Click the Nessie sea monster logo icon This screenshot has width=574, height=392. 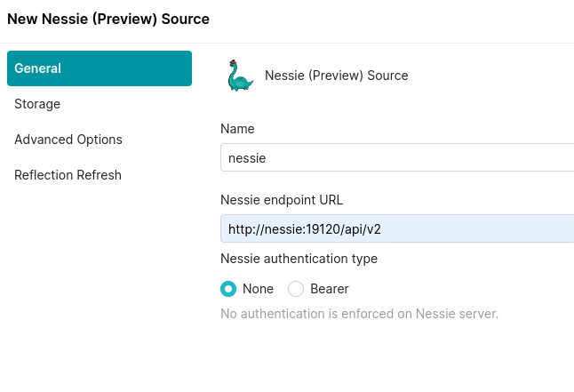(240, 76)
